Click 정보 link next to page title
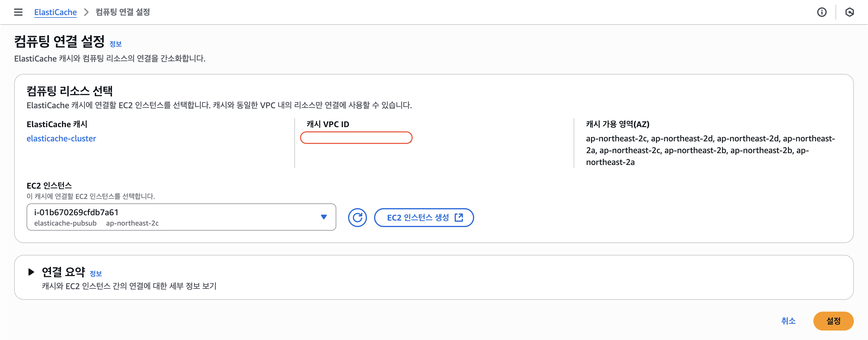 115,44
